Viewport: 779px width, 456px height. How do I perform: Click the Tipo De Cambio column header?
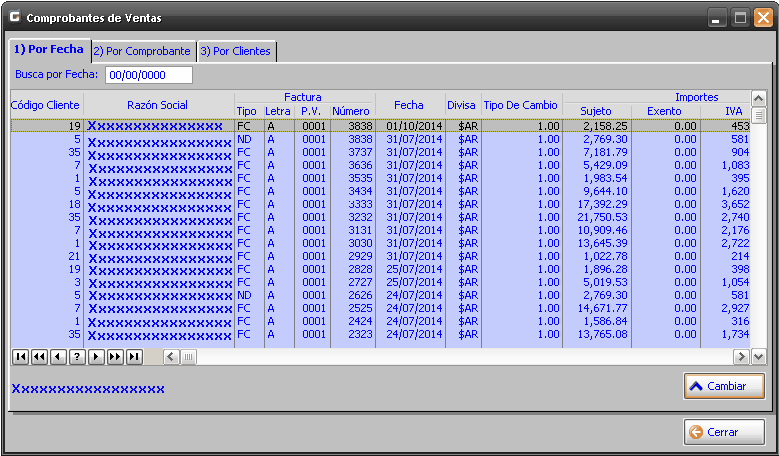(x=521, y=105)
